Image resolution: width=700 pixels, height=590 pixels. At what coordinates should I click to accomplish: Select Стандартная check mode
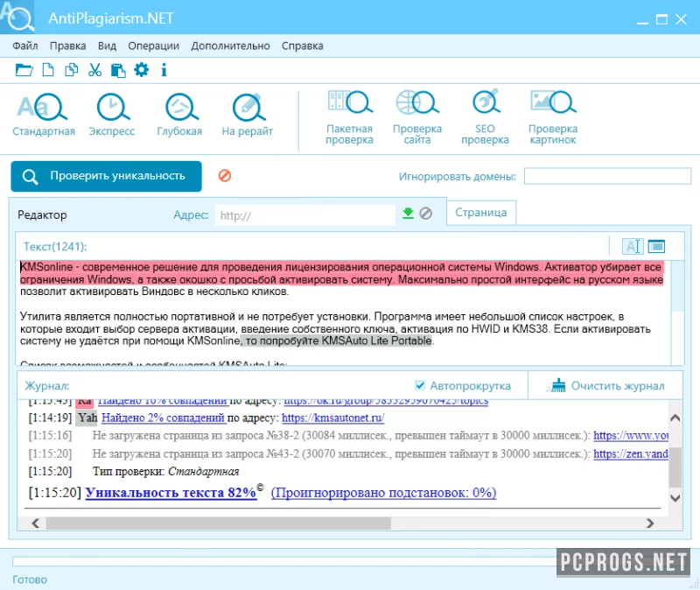[x=44, y=115]
